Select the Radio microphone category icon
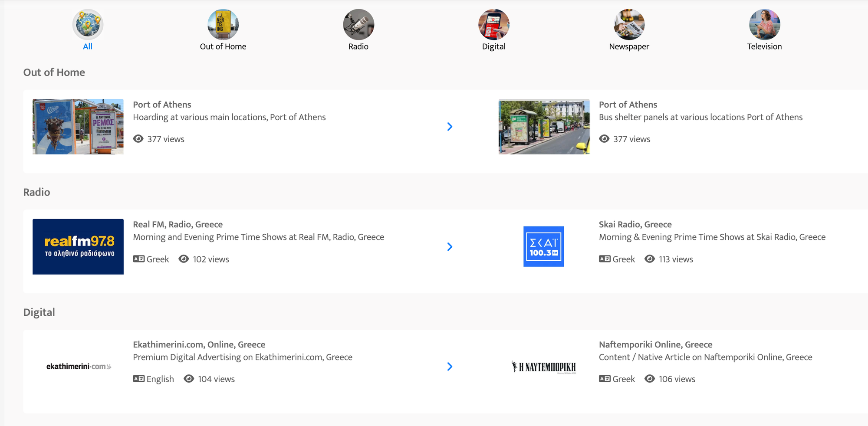This screenshot has width=868, height=426. [358, 24]
